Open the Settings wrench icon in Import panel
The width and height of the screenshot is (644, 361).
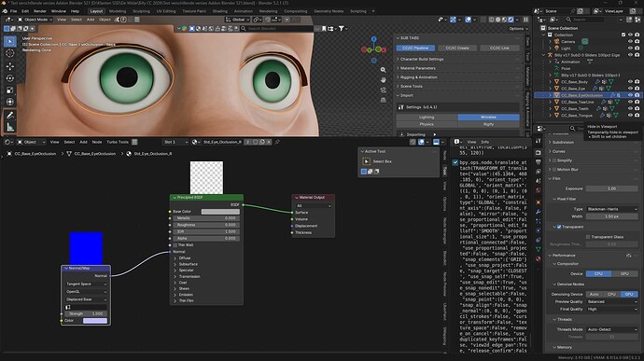[401, 107]
